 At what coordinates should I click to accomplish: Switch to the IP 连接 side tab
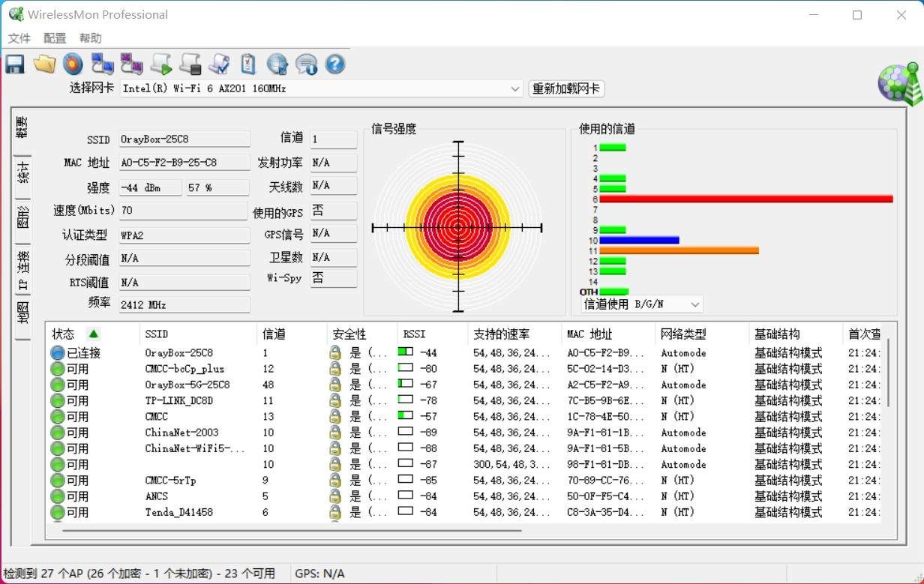(x=22, y=270)
